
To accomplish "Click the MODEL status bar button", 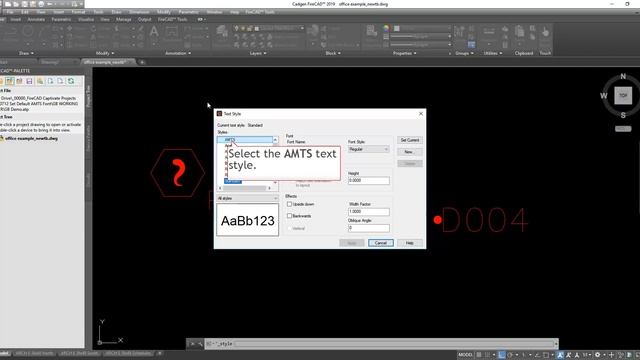I will pyautogui.click(x=465, y=355).
